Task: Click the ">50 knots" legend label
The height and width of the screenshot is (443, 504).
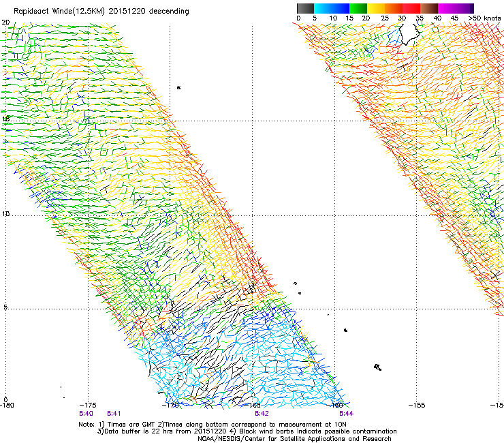Action: click(x=484, y=18)
